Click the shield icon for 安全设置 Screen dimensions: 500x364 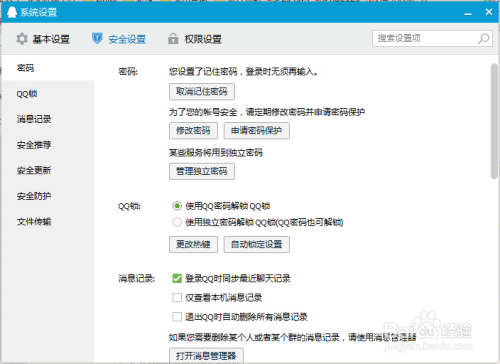click(x=97, y=39)
